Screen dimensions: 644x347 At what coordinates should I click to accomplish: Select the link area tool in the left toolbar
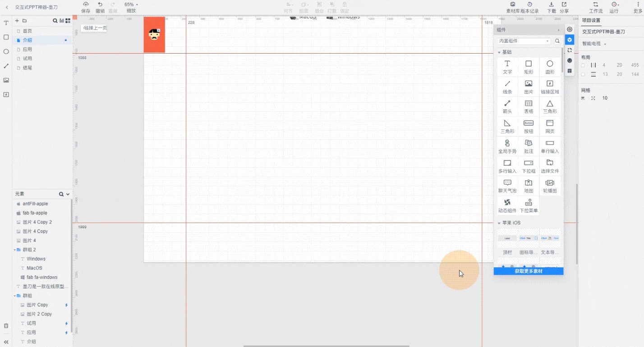[6, 95]
